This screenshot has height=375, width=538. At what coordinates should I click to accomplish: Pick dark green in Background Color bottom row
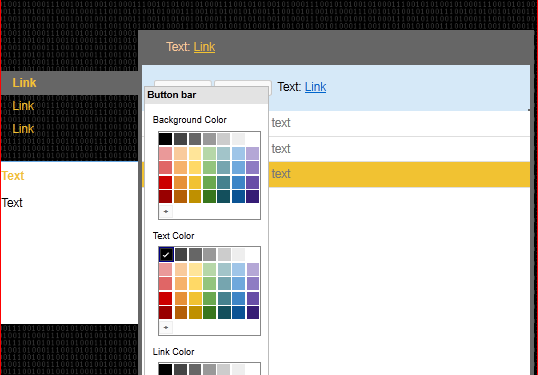click(x=209, y=197)
